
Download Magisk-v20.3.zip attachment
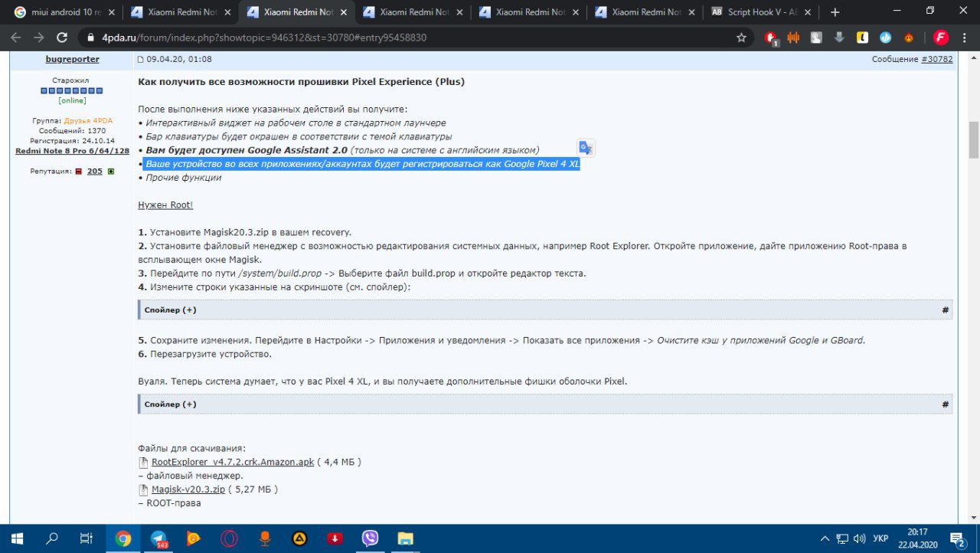coord(188,489)
